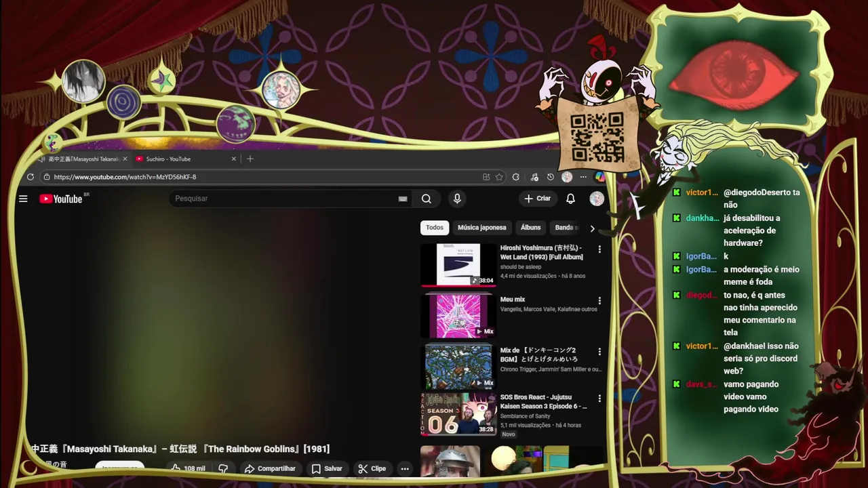Open options for the Donkey Kong 2 BGM mix
Viewport: 868px width, 488px height.
point(599,352)
